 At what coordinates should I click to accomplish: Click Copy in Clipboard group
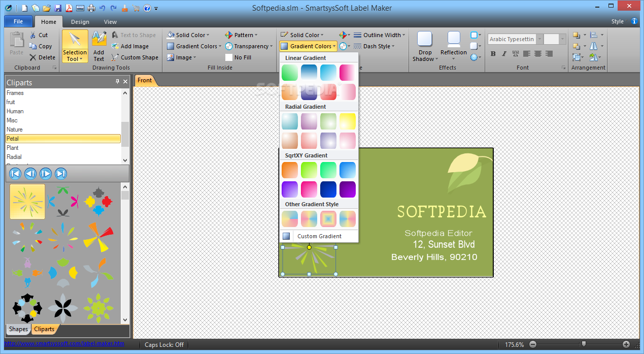[41, 46]
